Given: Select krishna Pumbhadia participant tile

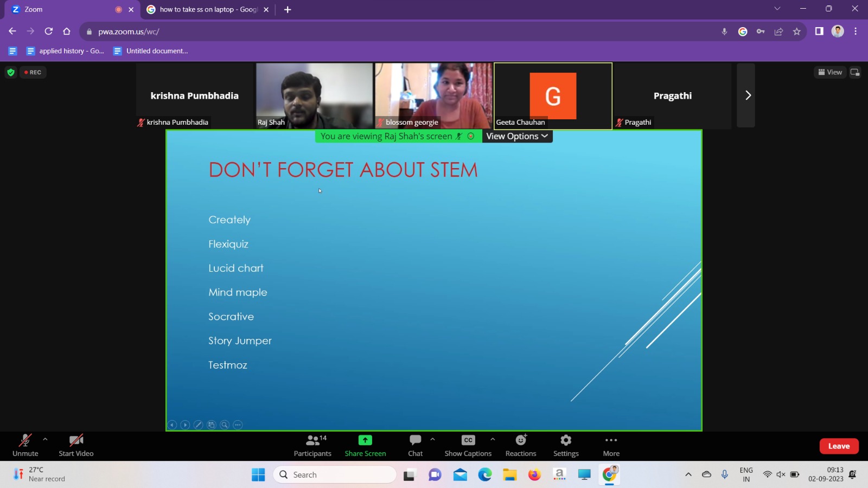Looking at the screenshot, I should click(195, 95).
